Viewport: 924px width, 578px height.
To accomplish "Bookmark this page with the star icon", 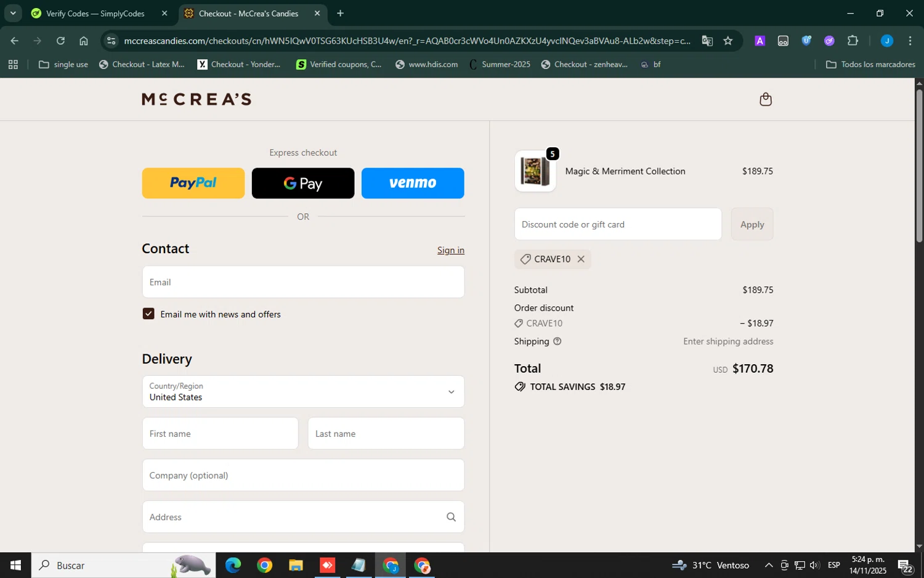I will click(x=728, y=41).
